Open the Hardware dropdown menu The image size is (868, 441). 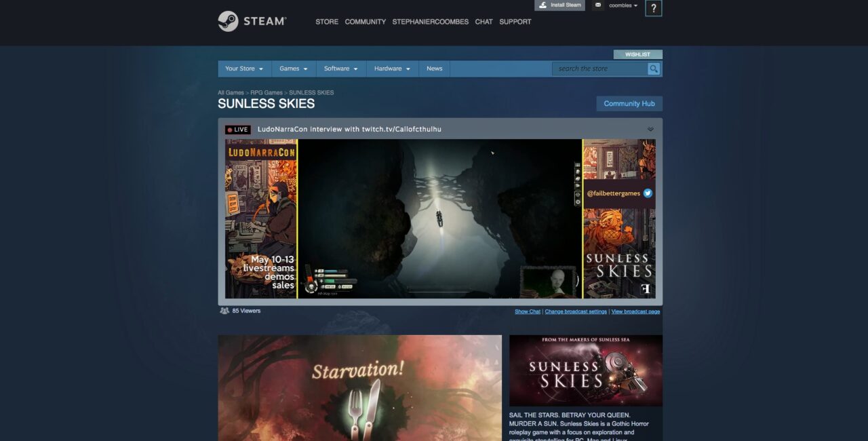pos(392,69)
